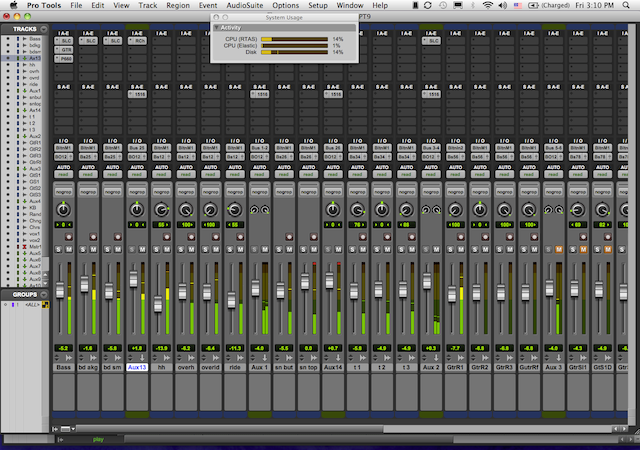Click the pan knob on the hh channel

[161, 209]
